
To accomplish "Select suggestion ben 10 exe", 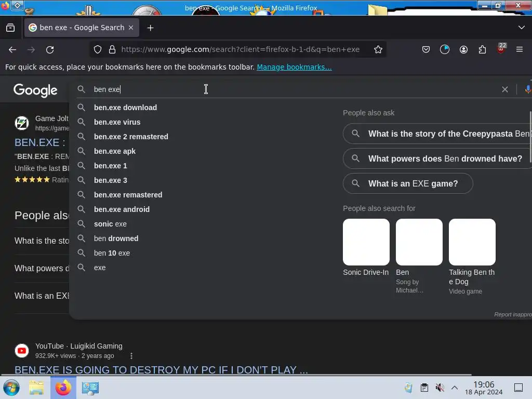I will pos(112,254).
